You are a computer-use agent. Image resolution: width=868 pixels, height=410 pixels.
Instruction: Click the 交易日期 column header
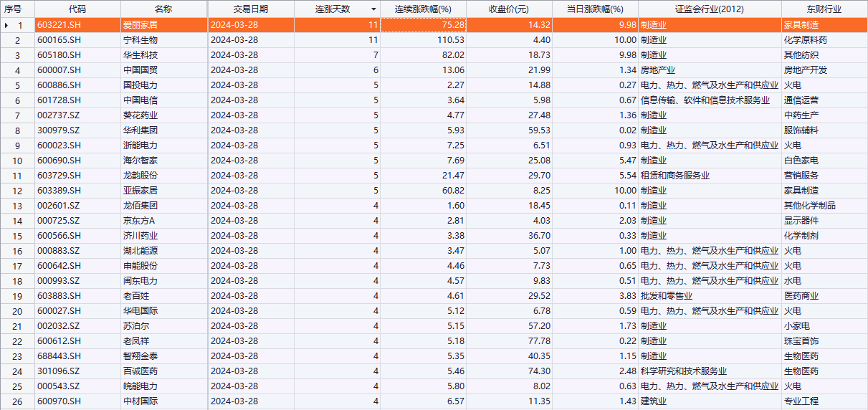[250, 9]
